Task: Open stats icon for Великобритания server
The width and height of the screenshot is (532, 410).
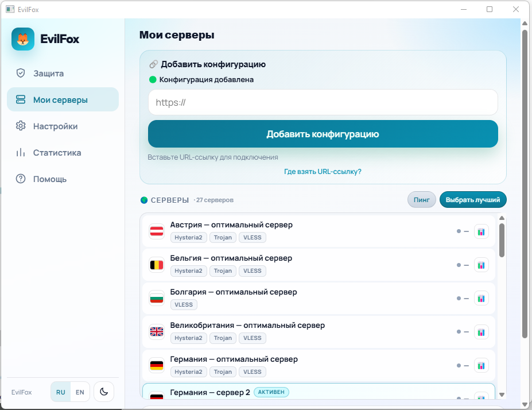Action: (x=481, y=332)
